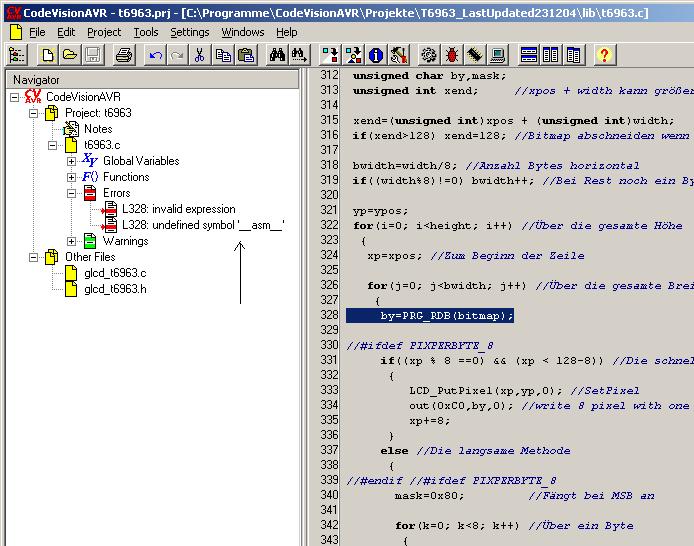The height and width of the screenshot is (546, 694).
Task: Select the Warnings label
Action: (x=126, y=241)
